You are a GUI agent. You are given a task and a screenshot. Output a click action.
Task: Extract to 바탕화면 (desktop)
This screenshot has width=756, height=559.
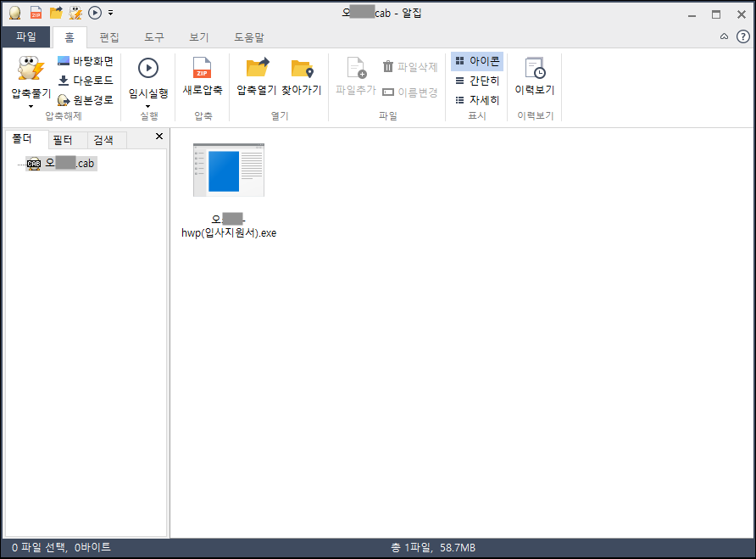pyautogui.click(x=85, y=61)
